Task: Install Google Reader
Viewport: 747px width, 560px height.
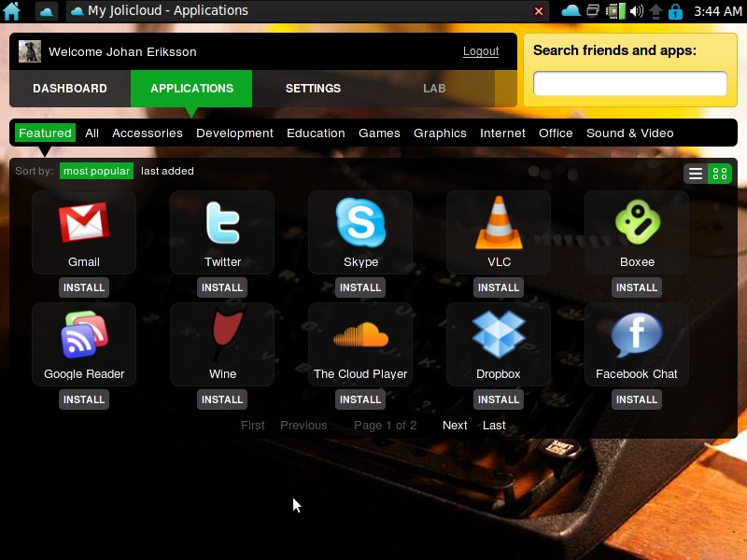Action: 84,399
